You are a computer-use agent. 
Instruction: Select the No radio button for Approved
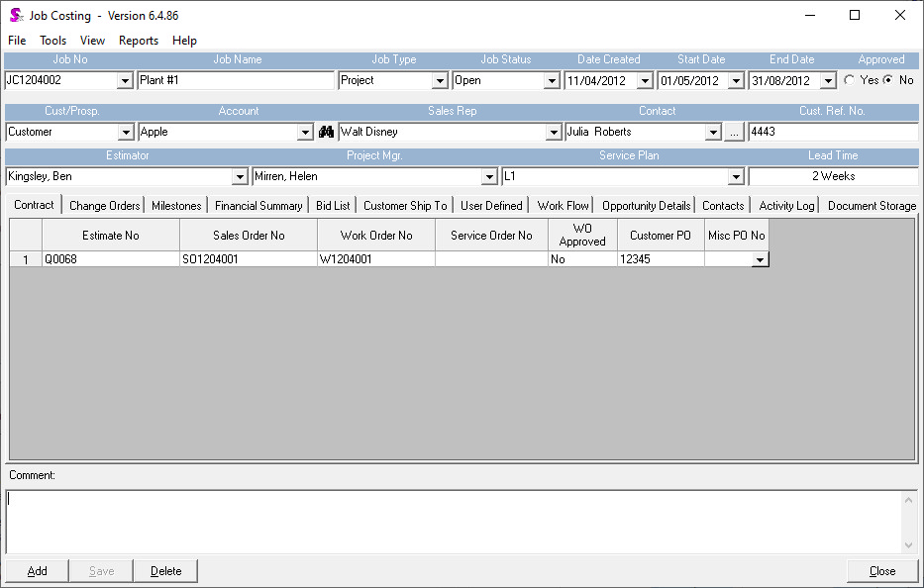887,80
